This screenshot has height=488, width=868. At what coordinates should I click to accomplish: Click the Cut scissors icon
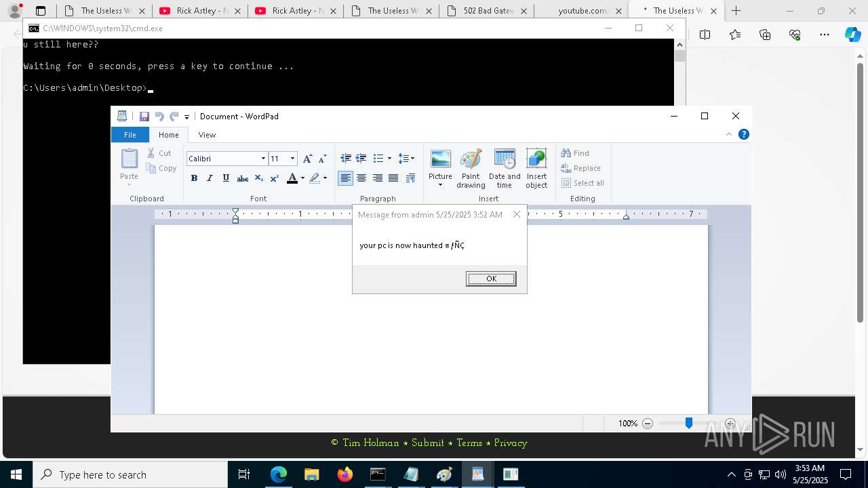pyautogui.click(x=151, y=153)
